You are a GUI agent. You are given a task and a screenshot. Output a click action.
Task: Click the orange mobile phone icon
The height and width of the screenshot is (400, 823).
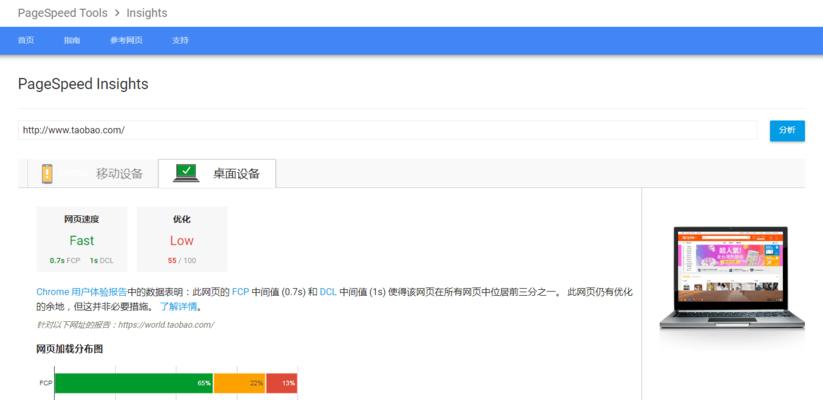point(47,174)
